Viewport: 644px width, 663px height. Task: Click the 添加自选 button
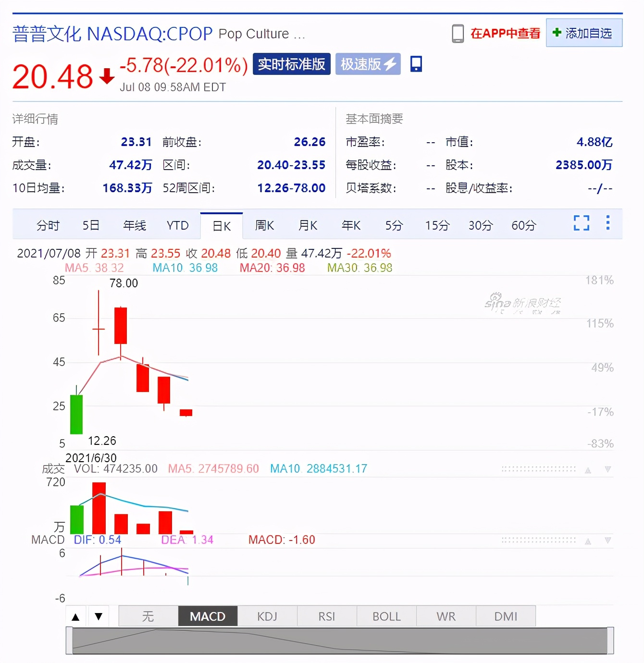point(584,33)
